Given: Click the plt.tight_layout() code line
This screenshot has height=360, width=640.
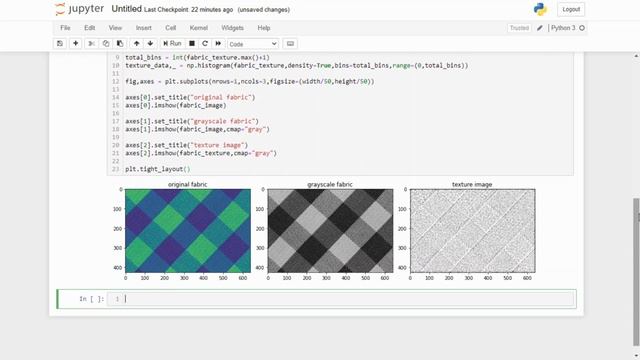Looking at the screenshot, I should pos(158,169).
